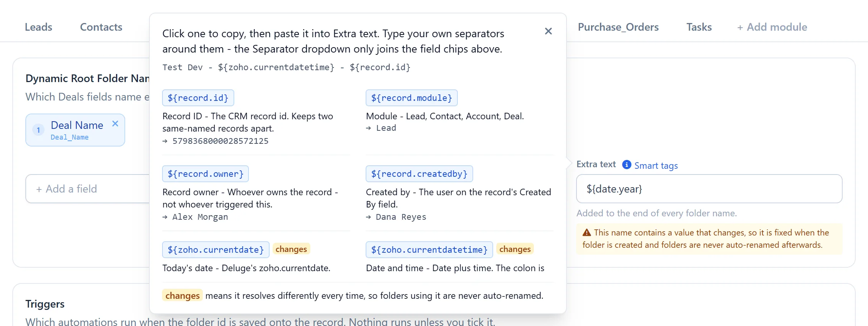This screenshot has width=868, height=326.
Task: Click the 'changes' badge beside ${zoho.currentdatetime}
Action: pos(515,249)
